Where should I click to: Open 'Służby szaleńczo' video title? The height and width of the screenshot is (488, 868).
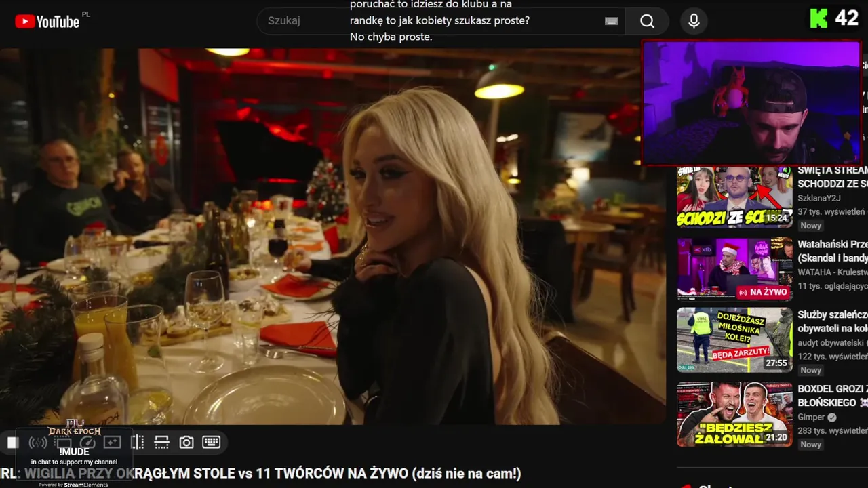[833, 314]
